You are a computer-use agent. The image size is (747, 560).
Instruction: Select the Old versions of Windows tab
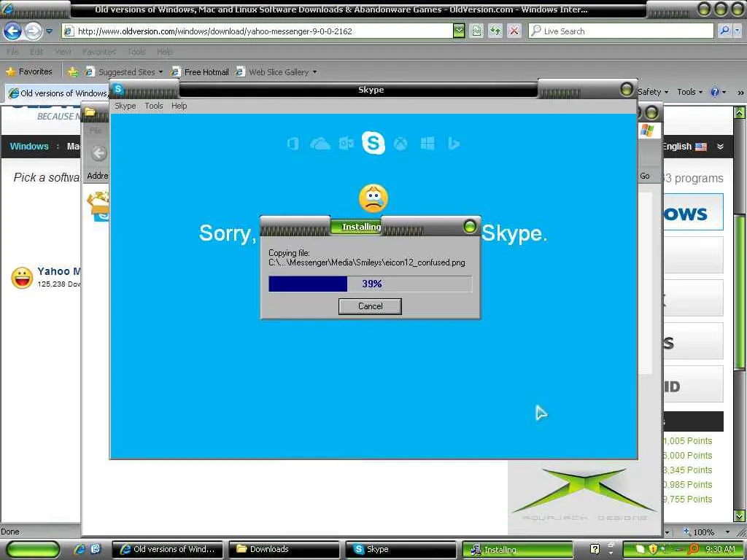click(x=58, y=93)
